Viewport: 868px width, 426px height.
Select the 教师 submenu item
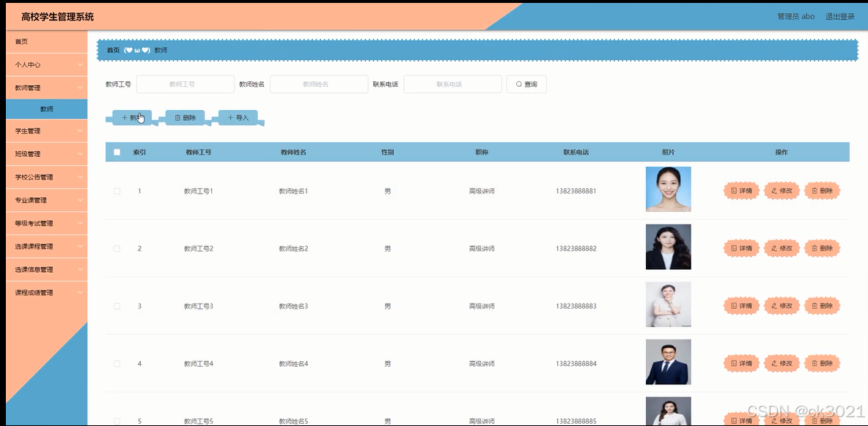coord(46,109)
